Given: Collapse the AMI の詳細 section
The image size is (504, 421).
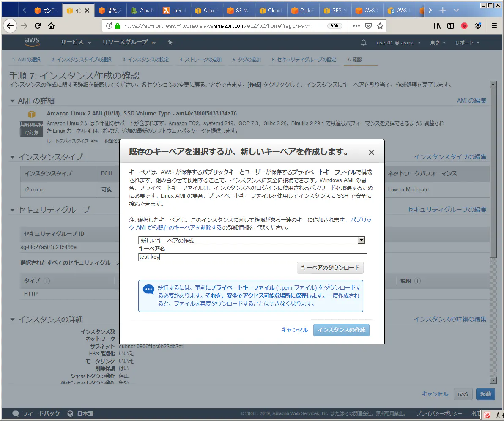Looking at the screenshot, I should [12, 101].
